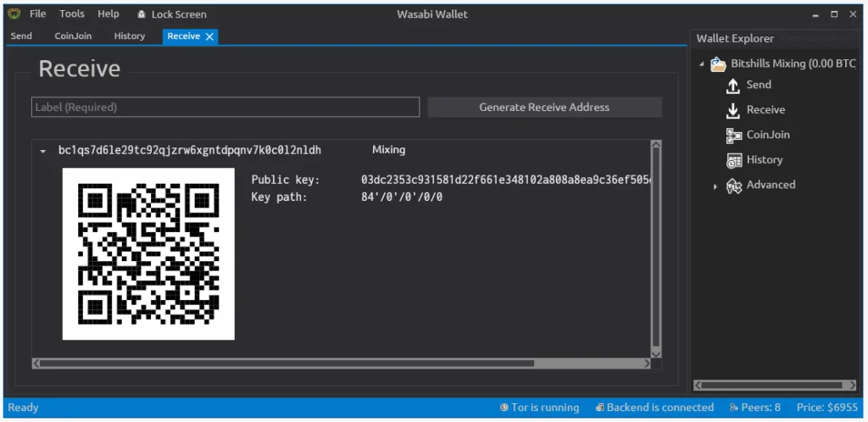Click the padlock icon beside Lock Screen
Image resolution: width=868 pixels, height=422 pixels.
click(142, 14)
